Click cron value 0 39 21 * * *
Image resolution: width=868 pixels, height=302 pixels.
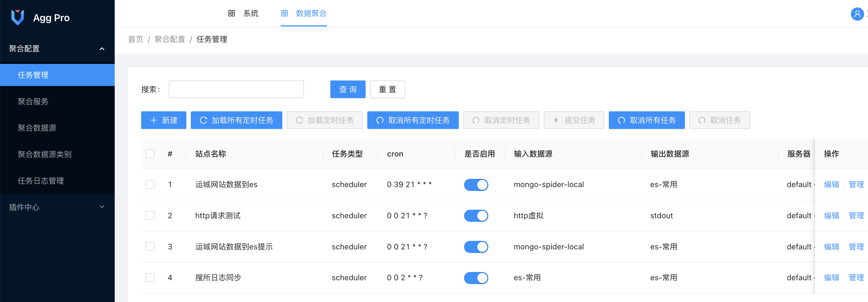(409, 185)
